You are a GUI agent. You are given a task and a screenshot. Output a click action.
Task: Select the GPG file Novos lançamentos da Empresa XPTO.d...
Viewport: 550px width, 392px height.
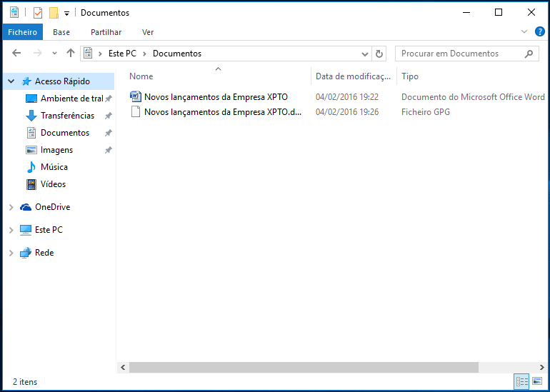point(223,112)
